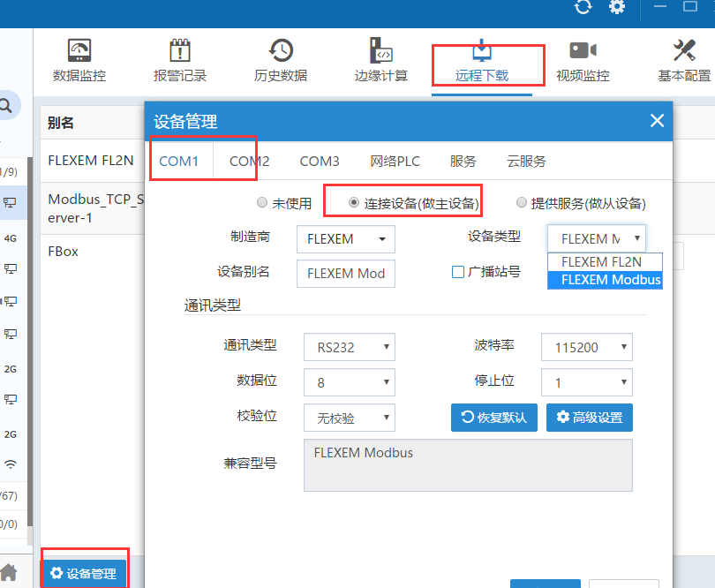Image resolution: width=715 pixels, height=588 pixels.
Task: Open the 数据位 dropdown showing 8
Action: click(x=350, y=382)
